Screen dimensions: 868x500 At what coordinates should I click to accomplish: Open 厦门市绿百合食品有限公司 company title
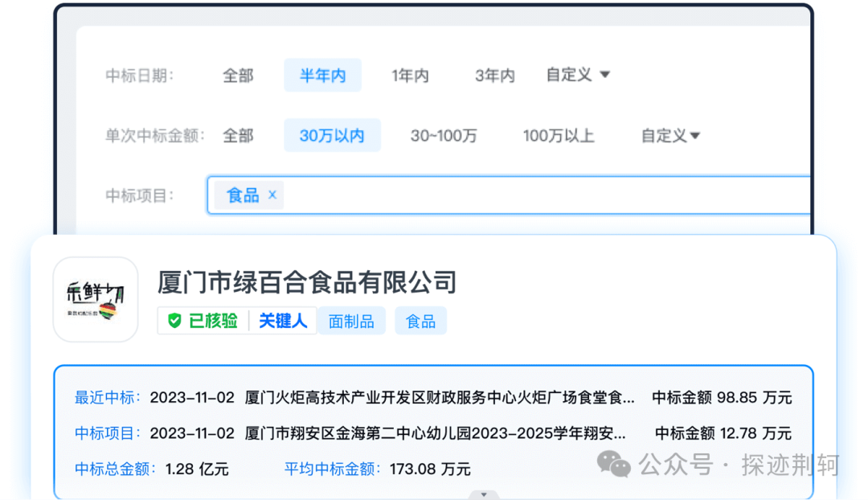[x=307, y=282]
